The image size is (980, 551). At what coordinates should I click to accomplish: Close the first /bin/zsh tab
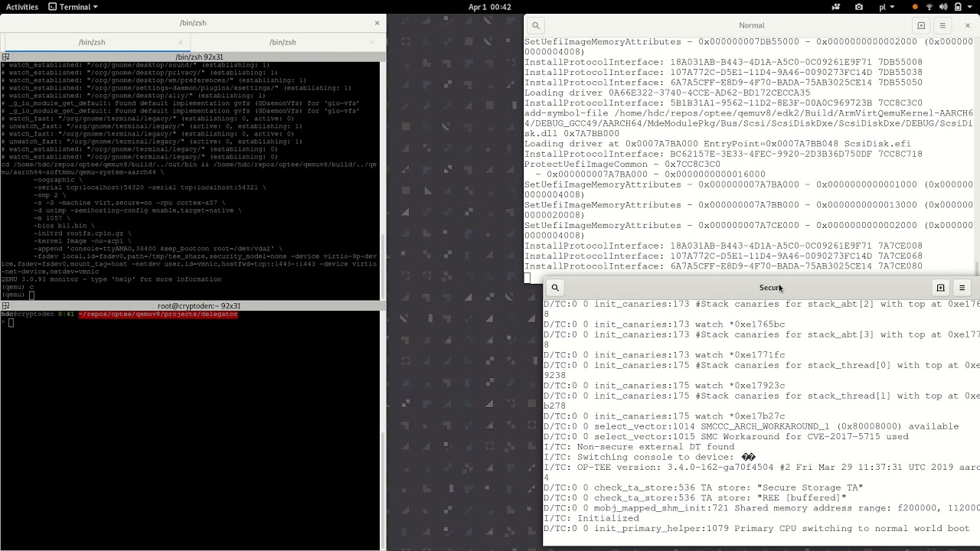181,42
